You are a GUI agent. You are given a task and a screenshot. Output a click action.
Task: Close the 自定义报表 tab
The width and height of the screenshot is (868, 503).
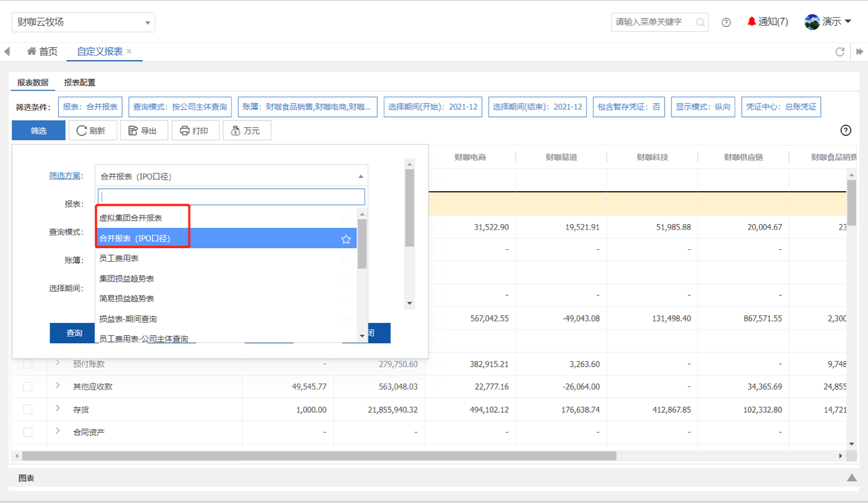point(129,51)
